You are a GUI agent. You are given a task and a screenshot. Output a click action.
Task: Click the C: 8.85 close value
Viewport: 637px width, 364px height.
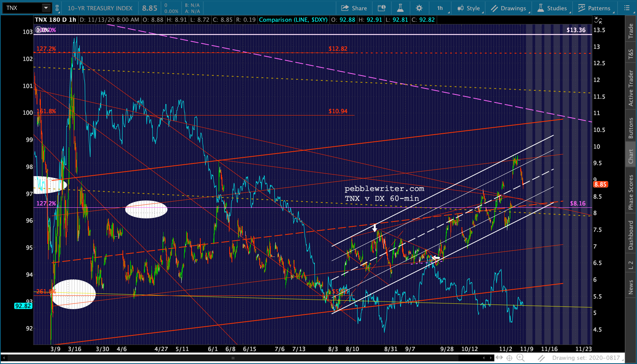tap(222, 20)
